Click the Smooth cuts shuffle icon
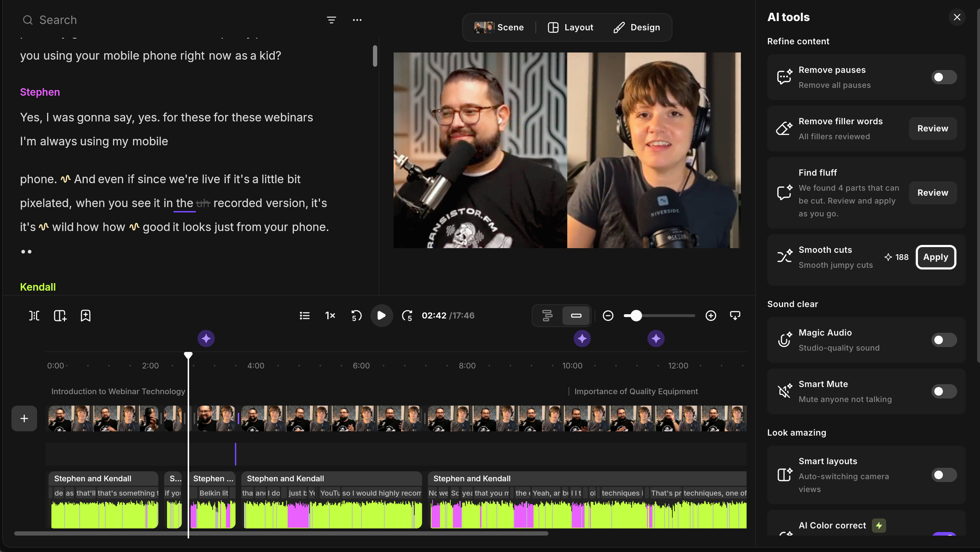Screen dimensions: 980x552 coord(784,257)
